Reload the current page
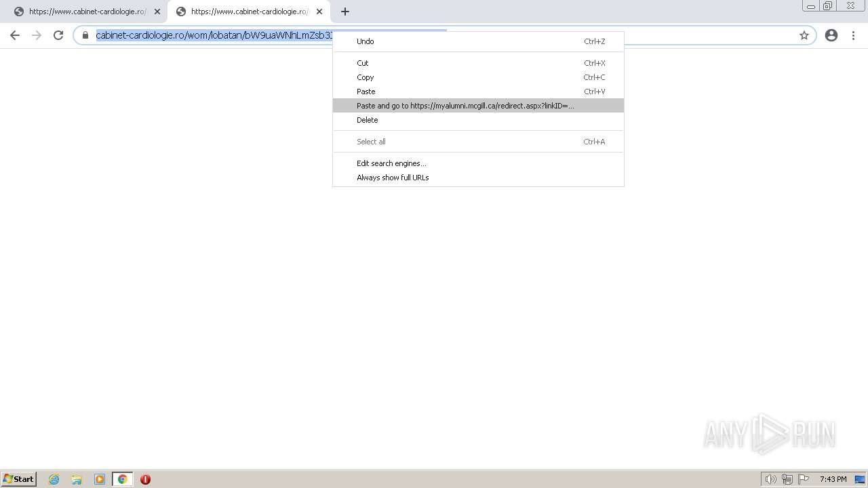 pos(58,35)
